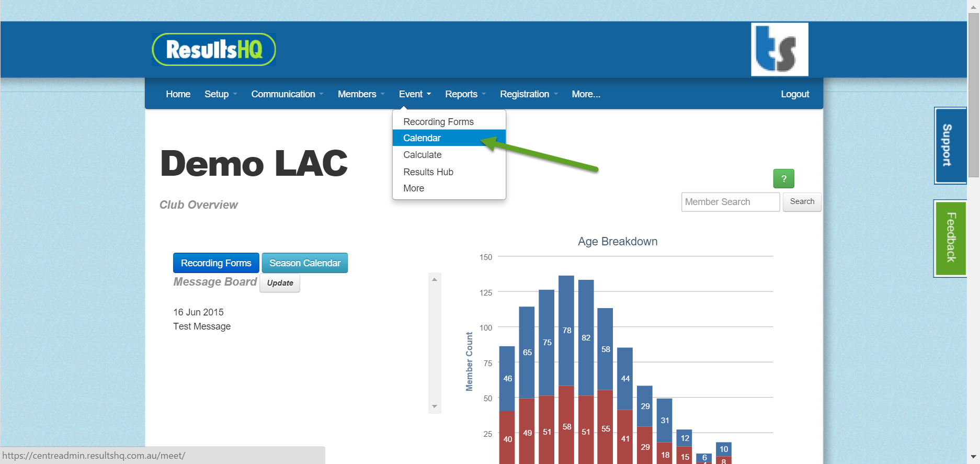Image resolution: width=980 pixels, height=464 pixels.
Task: Click the blue bar segment labeled 44
Action: point(625,379)
